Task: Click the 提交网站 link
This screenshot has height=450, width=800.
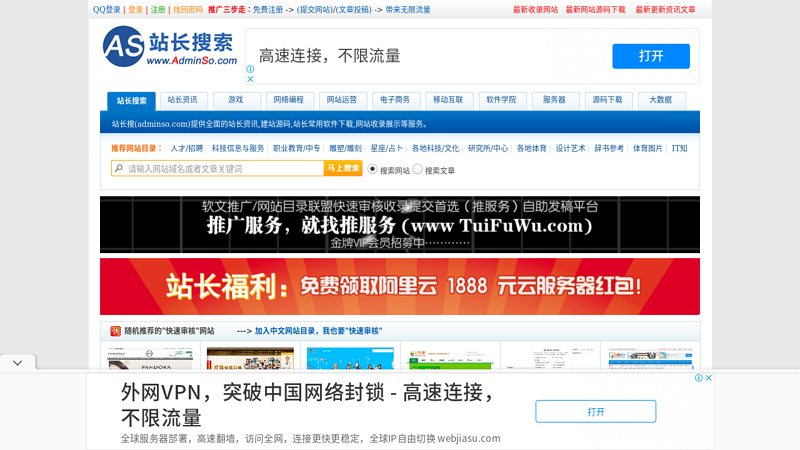Action: point(314,10)
